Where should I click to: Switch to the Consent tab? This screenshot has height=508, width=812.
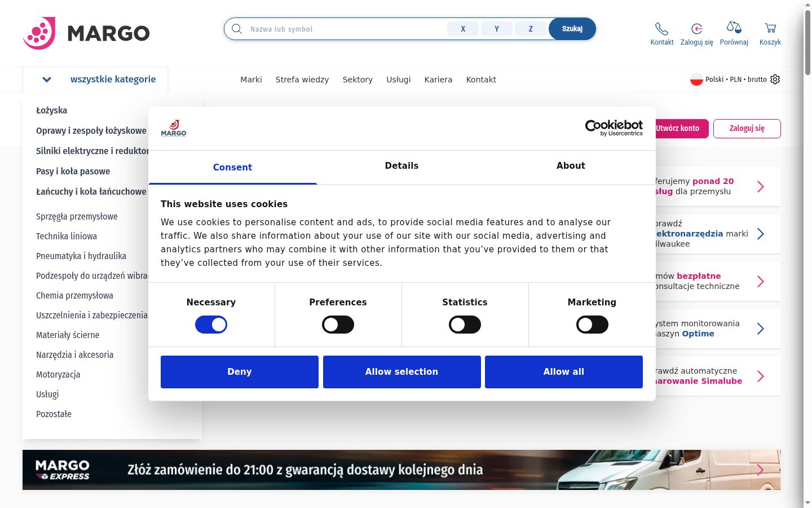pos(232,167)
